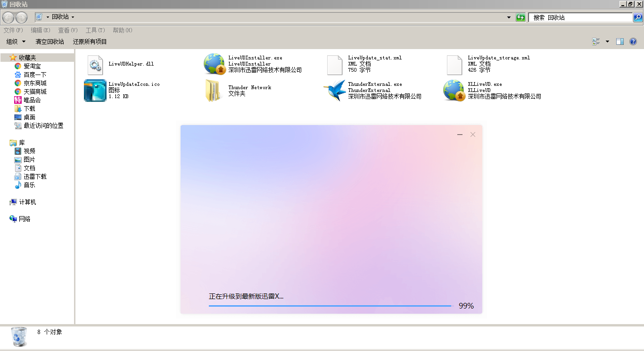Select 库 in the navigation pane

point(22,142)
